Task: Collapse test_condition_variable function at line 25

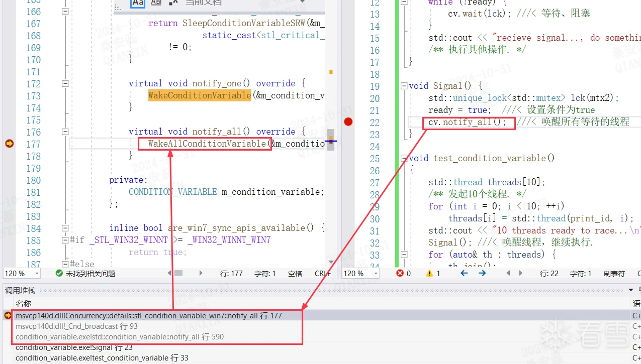Action: point(404,158)
